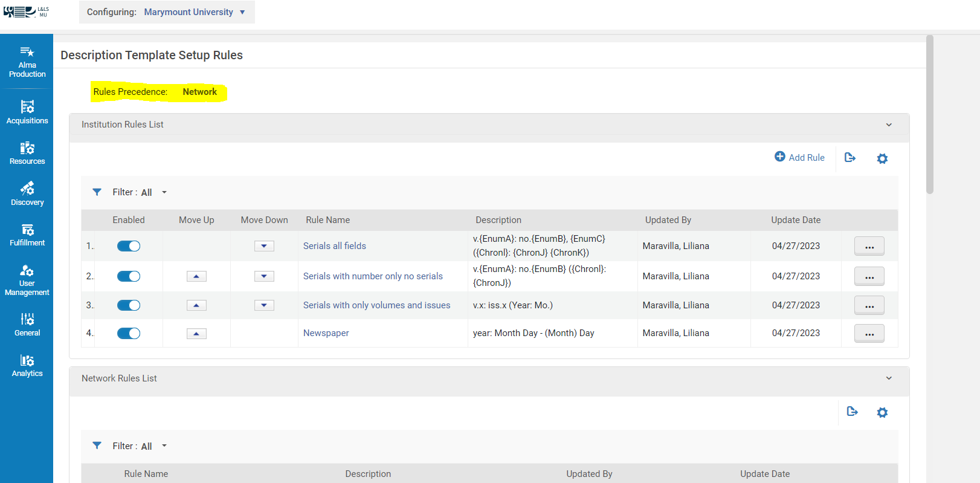Disable Serials with only volumes and issues

point(129,305)
